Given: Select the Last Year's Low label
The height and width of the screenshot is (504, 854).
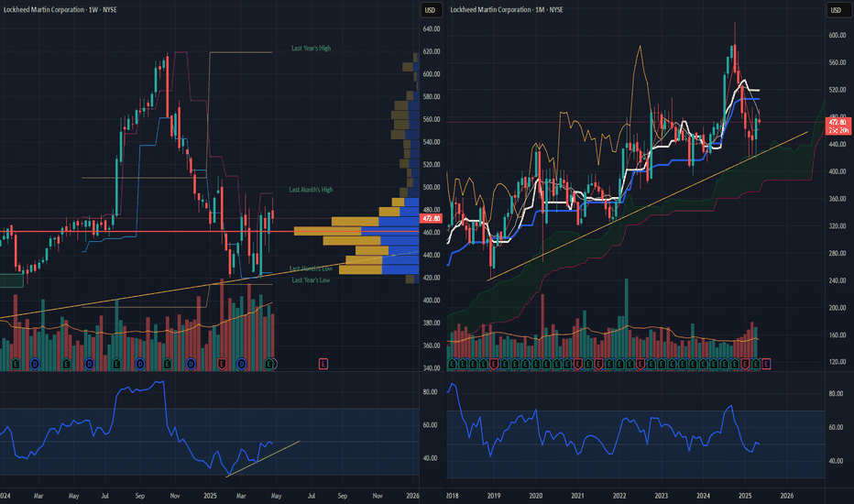Looking at the screenshot, I should tap(311, 280).
